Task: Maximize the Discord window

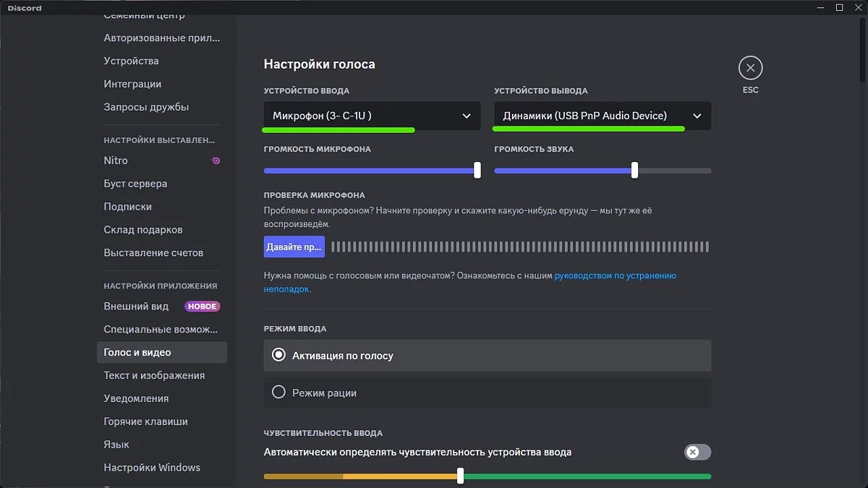Action: [x=839, y=7]
